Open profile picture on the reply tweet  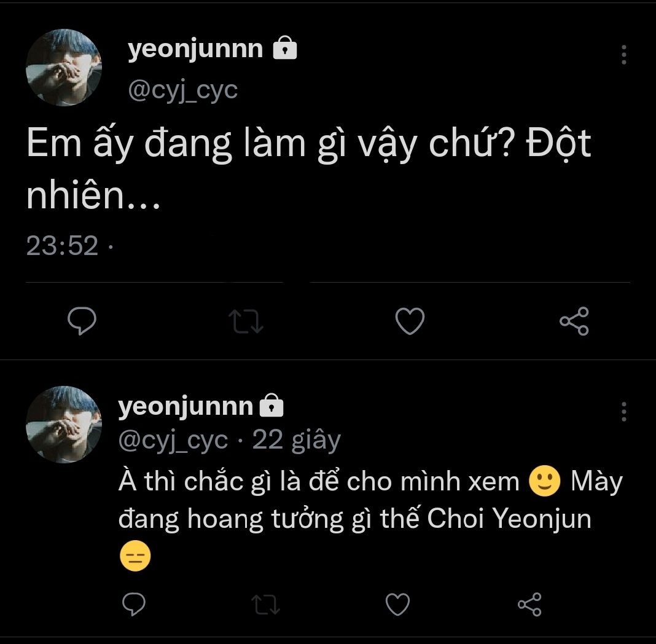[x=63, y=424]
